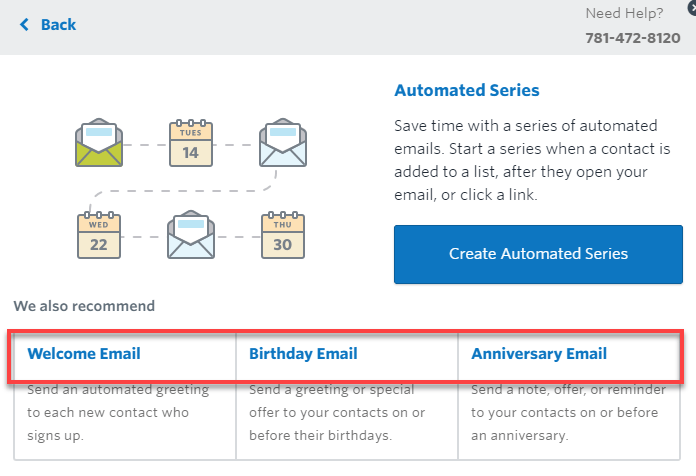696x476 pixels.
Task: Close the dialog with the top-right X
Action: click(x=691, y=5)
